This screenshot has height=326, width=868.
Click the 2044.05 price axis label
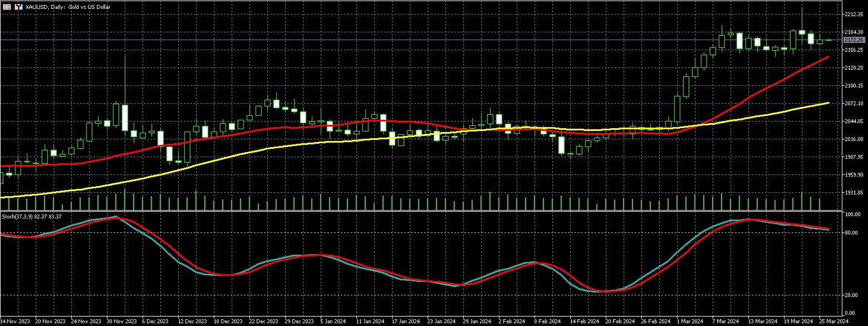854,121
